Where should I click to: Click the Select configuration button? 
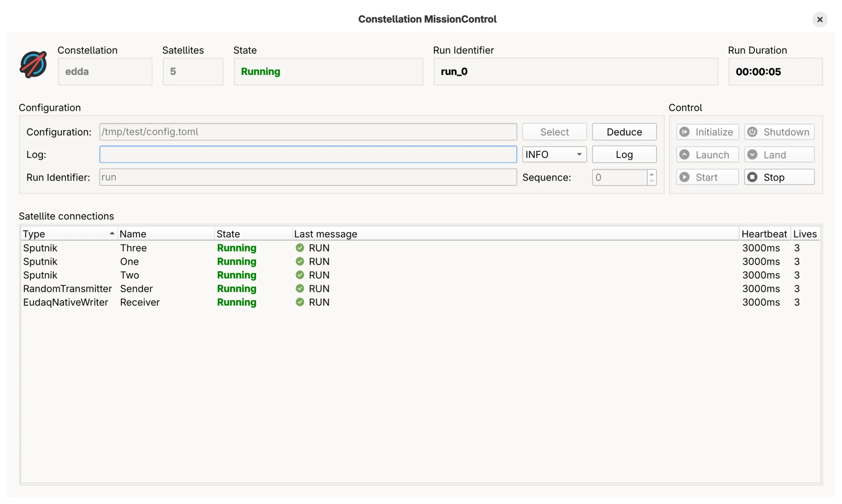(x=554, y=132)
